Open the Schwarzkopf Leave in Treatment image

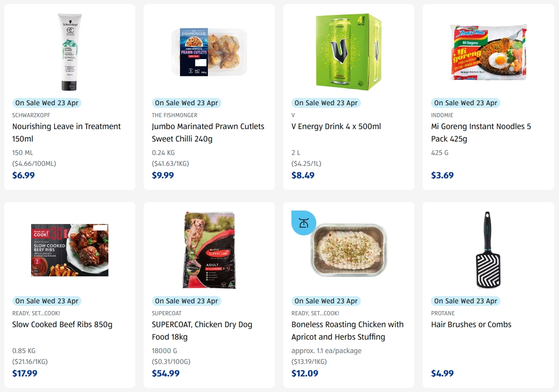[69, 52]
